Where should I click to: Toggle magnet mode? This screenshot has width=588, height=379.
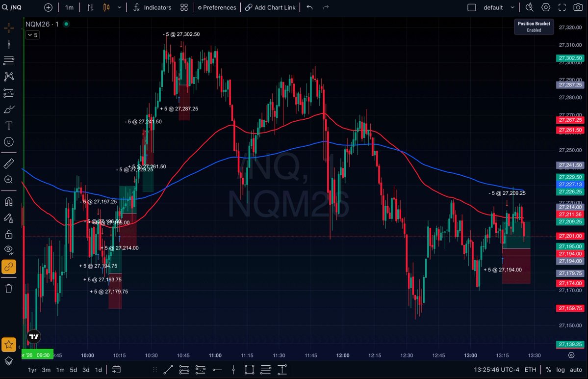[9, 201]
